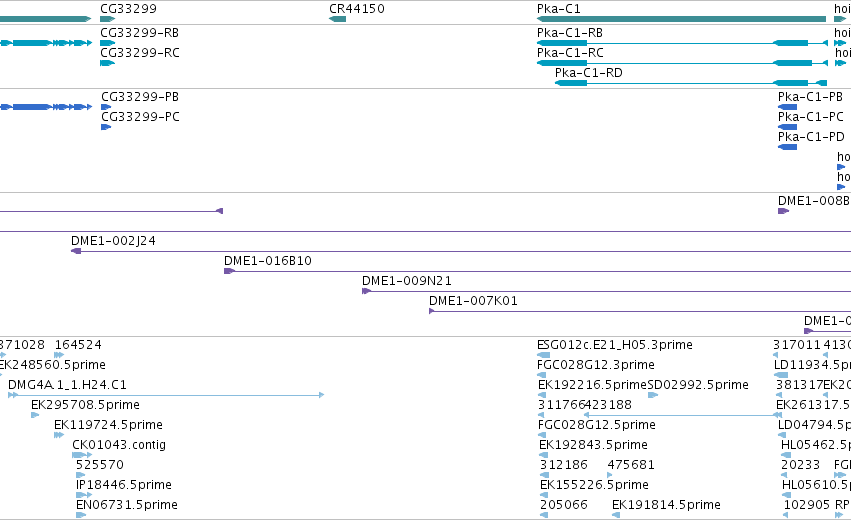Click the ESG012c.E21_H05.3prime label
The height and width of the screenshot is (520, 851).
(x=614, y=345)
